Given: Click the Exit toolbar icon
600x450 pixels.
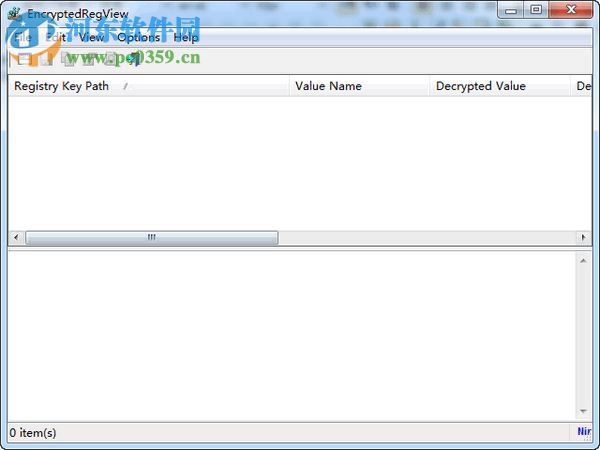Looking at the screenshot, I should (x=133, y=59).
